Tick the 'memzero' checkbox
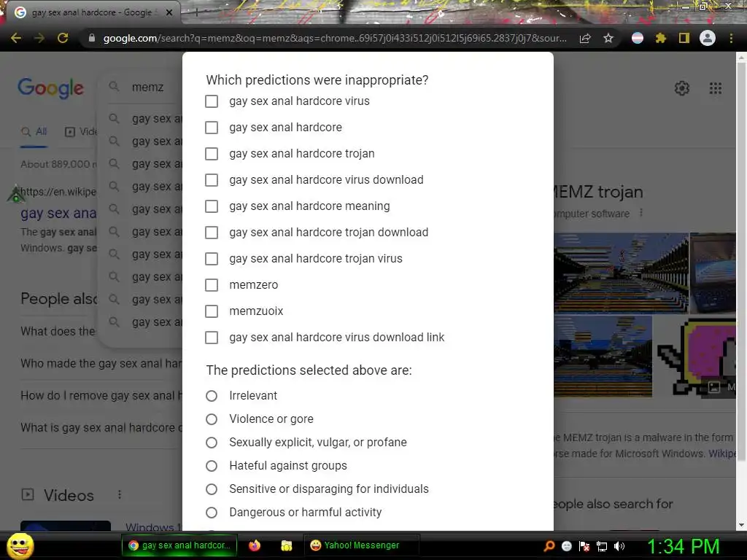 [212, 285]
